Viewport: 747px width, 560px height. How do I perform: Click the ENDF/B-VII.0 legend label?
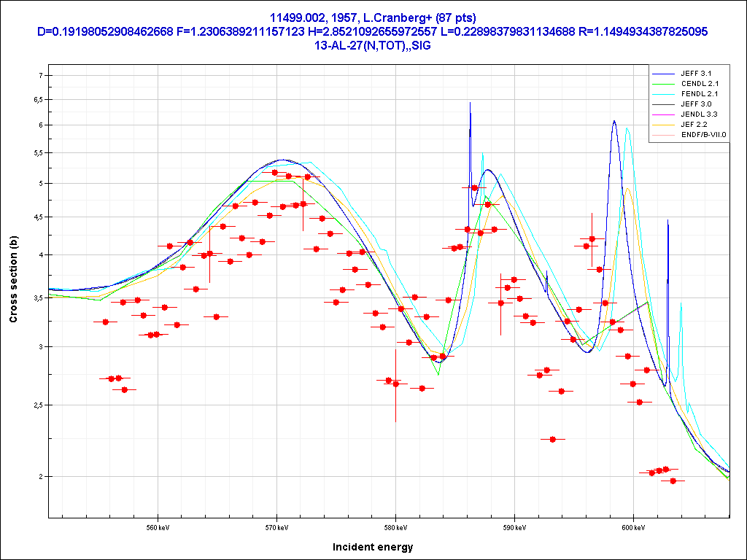[x=703, y=135]
